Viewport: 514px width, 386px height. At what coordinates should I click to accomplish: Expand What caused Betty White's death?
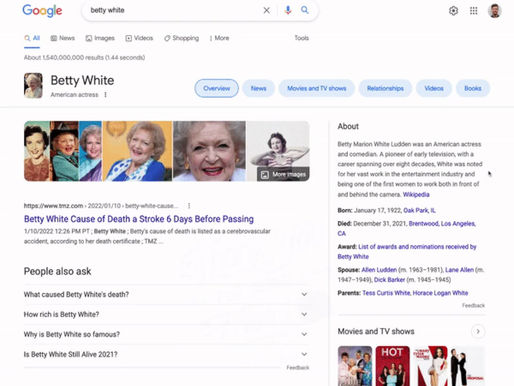[x=167, y=294]
